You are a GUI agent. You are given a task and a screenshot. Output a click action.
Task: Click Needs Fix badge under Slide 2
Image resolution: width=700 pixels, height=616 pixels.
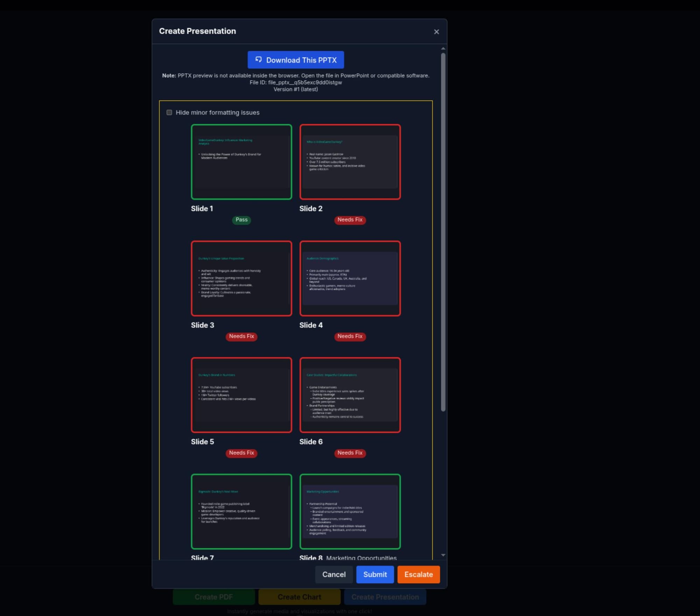click(x=350, y=220)
